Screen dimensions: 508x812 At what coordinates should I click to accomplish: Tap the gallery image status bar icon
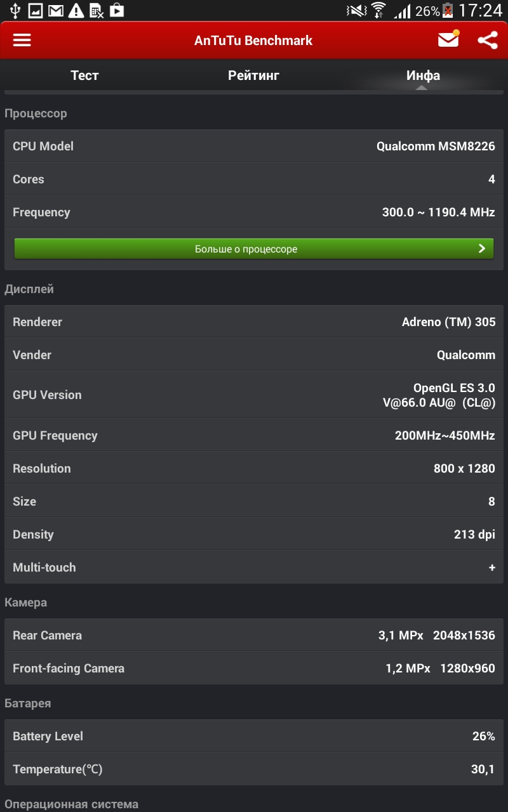click(x=36, y=11)
